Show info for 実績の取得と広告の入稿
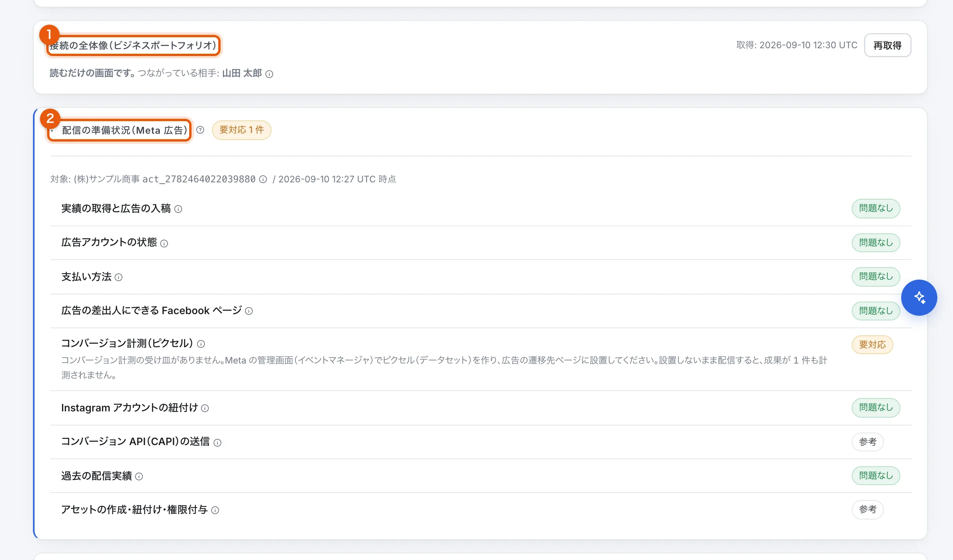953x560 pixels. coord(178,209)
